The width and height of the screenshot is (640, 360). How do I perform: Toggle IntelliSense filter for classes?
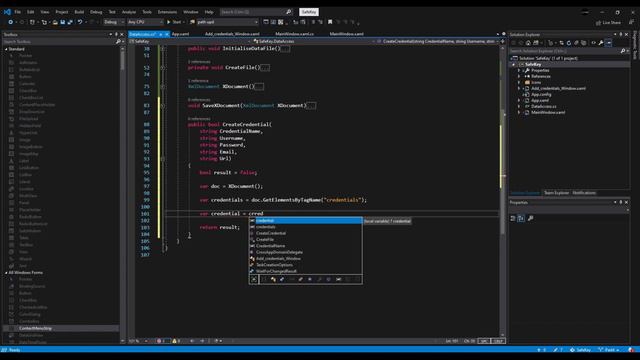coord(273,279)
